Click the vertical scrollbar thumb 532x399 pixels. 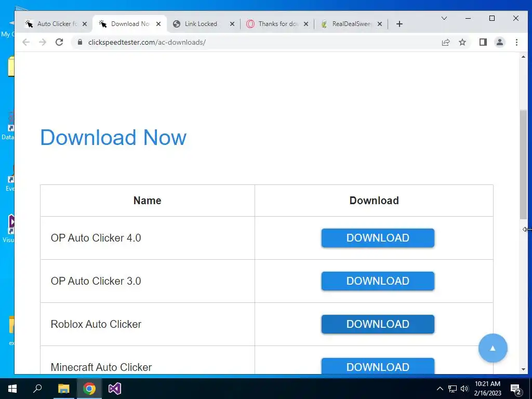(523, 164)
